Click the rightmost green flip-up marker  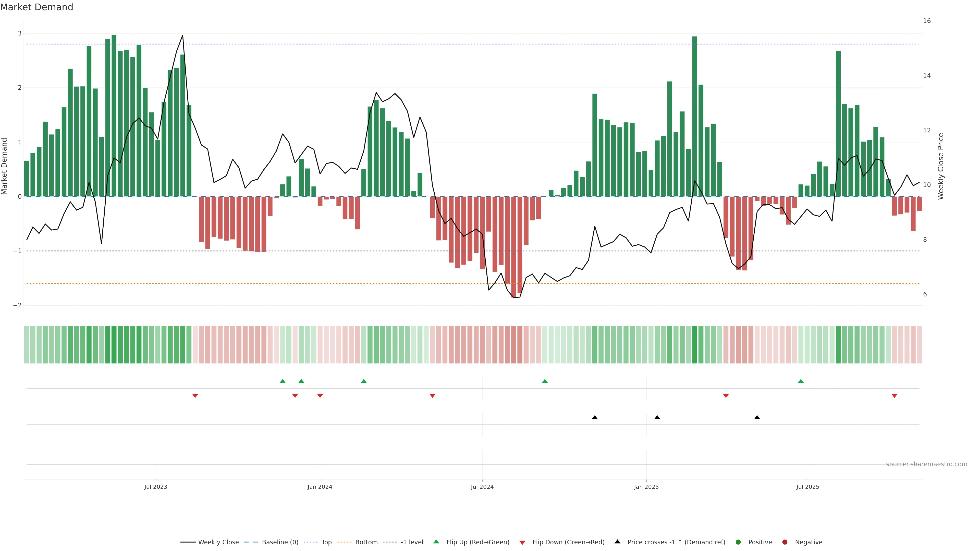[x=801, y=381]
